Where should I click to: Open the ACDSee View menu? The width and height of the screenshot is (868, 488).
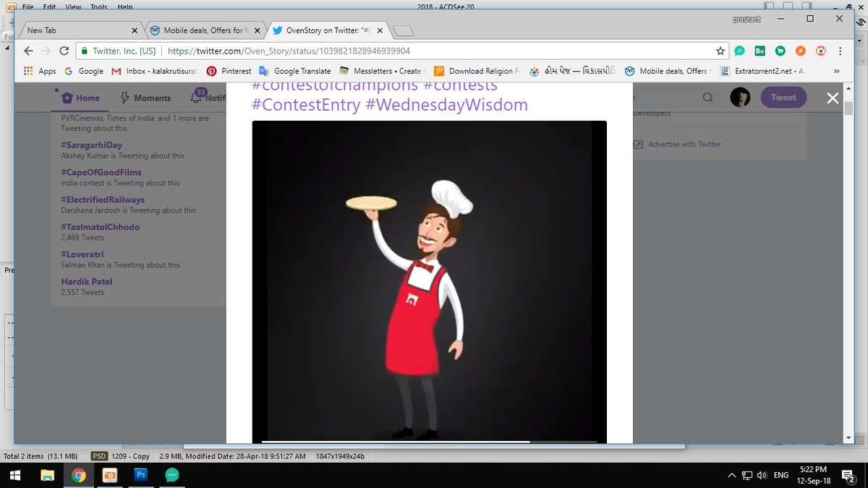73,7
